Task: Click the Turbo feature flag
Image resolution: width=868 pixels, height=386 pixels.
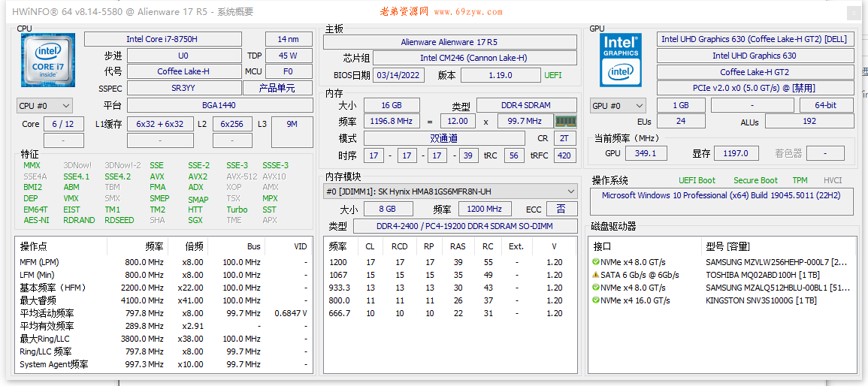Action: [x=237, y=210]
